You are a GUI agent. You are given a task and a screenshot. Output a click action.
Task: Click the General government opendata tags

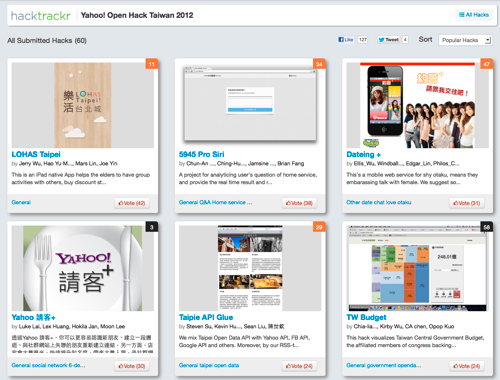point(383,365)
